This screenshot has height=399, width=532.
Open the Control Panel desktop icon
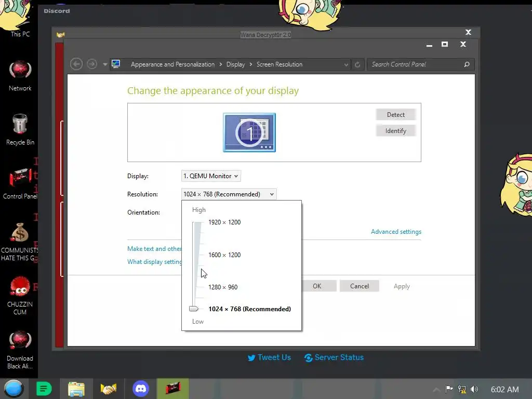[x=20, y=183]
